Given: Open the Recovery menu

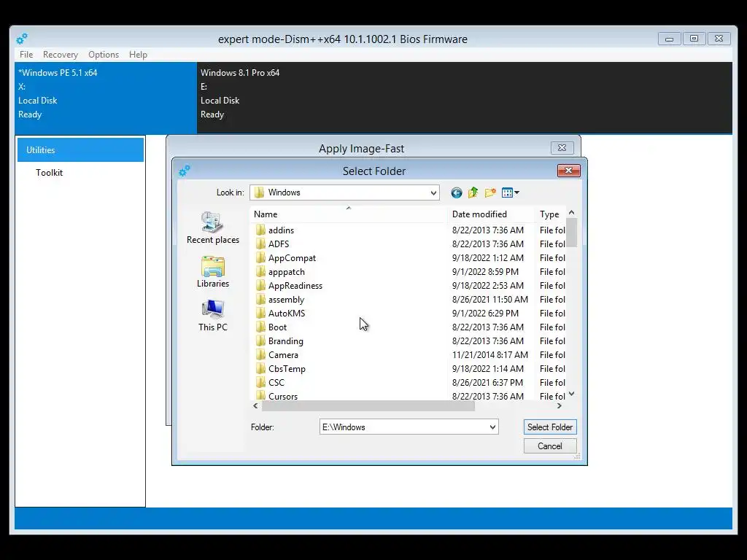Looking at the screenshot, I should pos(61,54).
